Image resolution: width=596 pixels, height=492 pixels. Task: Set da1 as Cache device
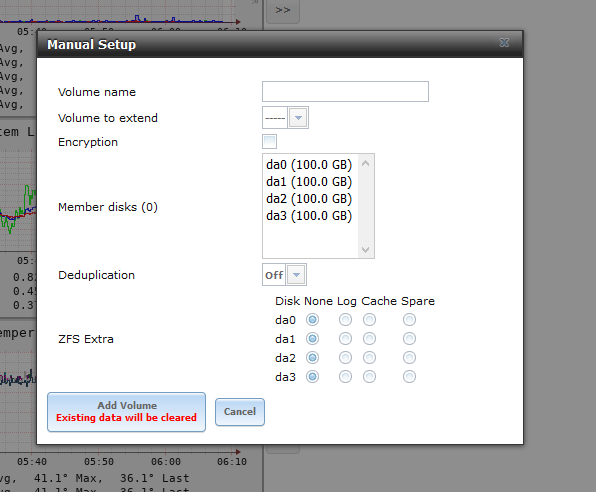tap(369, 338)
